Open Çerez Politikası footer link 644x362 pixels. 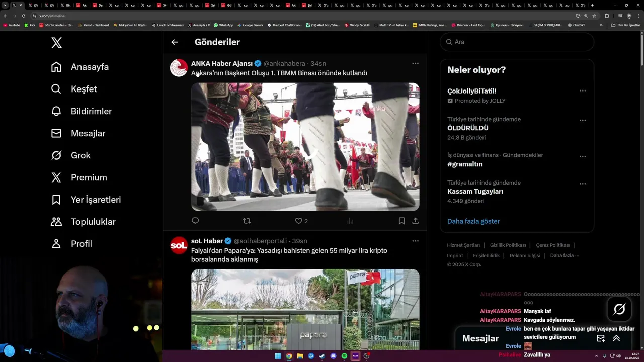click(553, 245)
